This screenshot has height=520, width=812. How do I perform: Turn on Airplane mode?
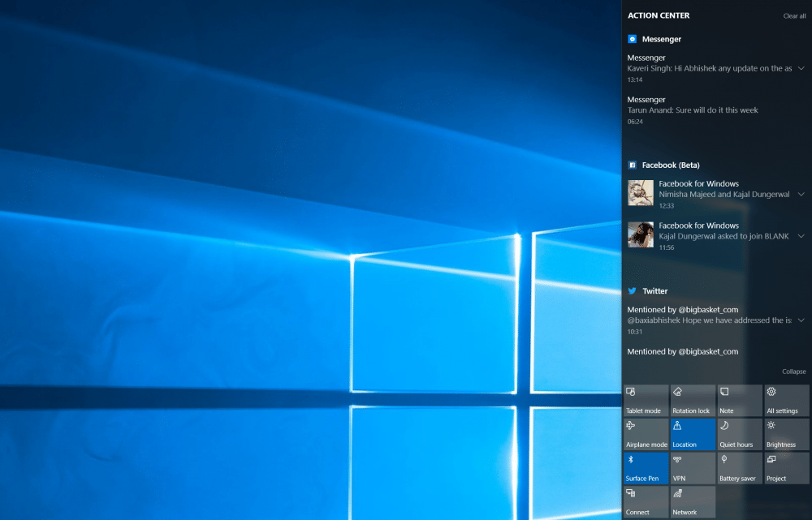[x=646, y=435]
